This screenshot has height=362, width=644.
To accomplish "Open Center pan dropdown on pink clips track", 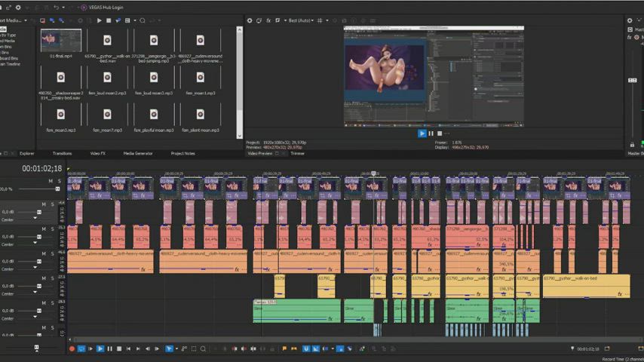I will 35,218.
